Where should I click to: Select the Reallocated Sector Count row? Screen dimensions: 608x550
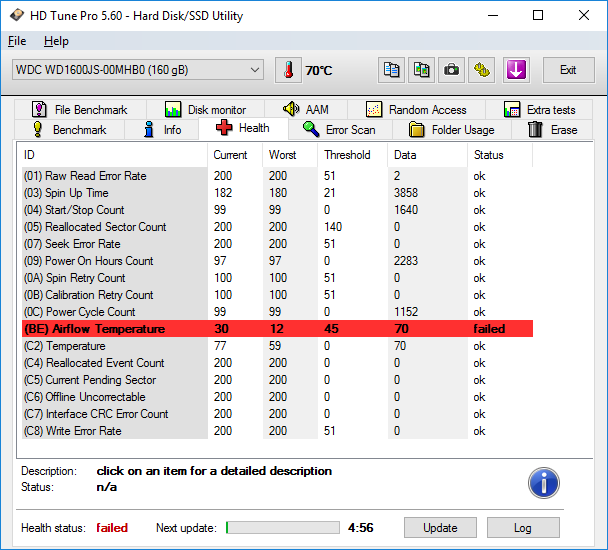coord(277,227)
